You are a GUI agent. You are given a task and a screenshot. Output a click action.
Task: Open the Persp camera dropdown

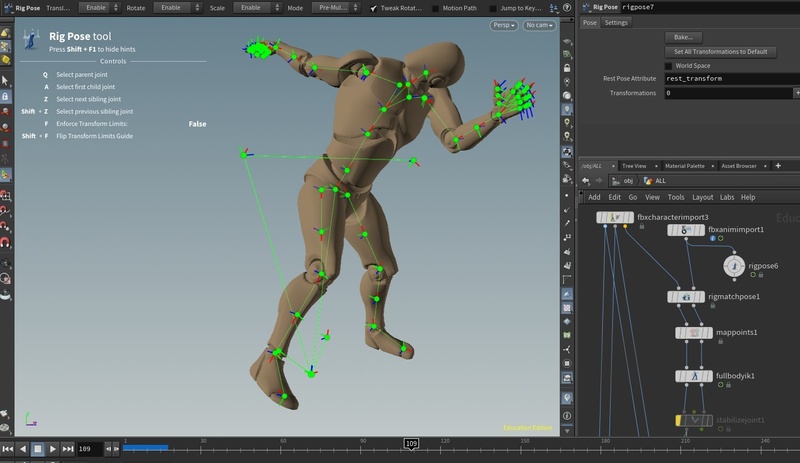click(x=502, y=25)
